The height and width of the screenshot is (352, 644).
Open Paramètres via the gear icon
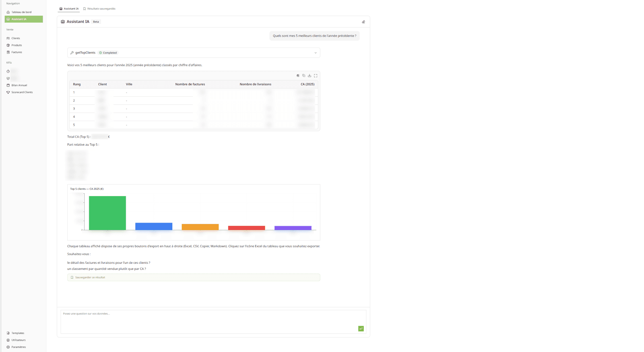click(8, 347)
